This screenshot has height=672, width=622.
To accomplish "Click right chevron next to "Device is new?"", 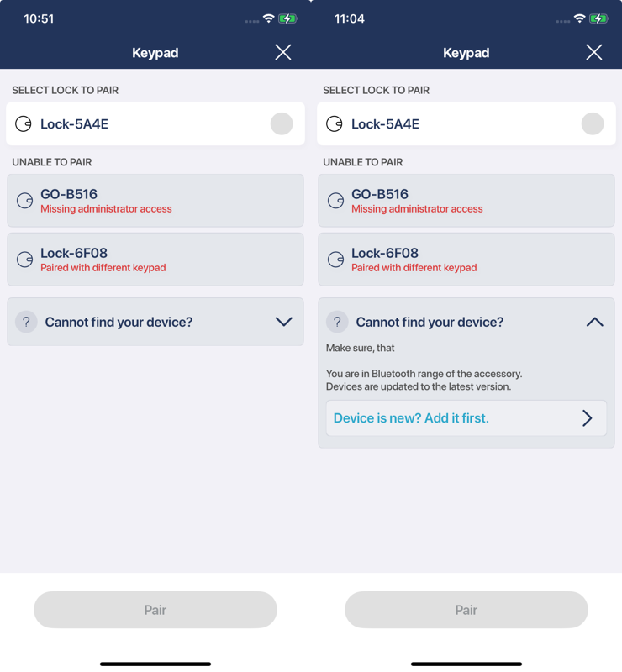I will click(x=588, y=418).
